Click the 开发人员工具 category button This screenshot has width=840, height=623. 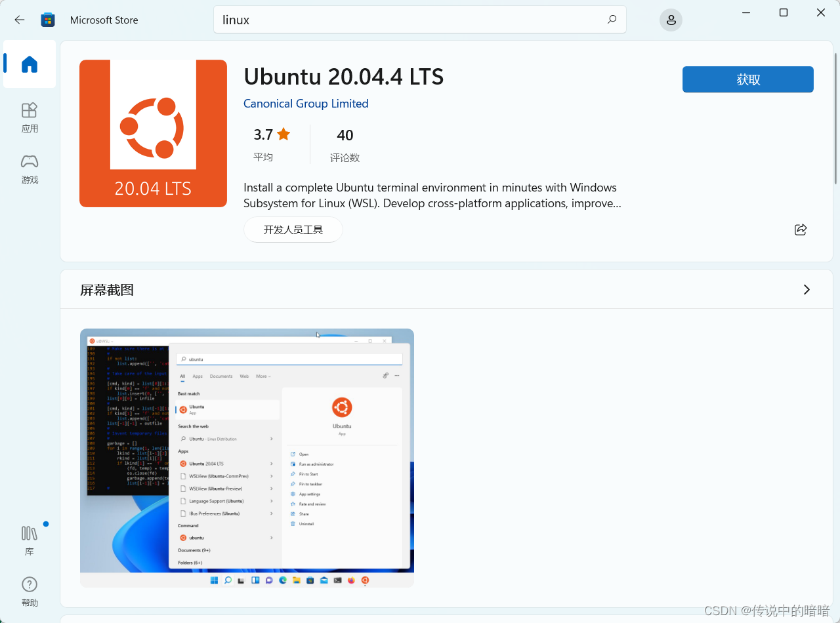(x=293, y=230)
